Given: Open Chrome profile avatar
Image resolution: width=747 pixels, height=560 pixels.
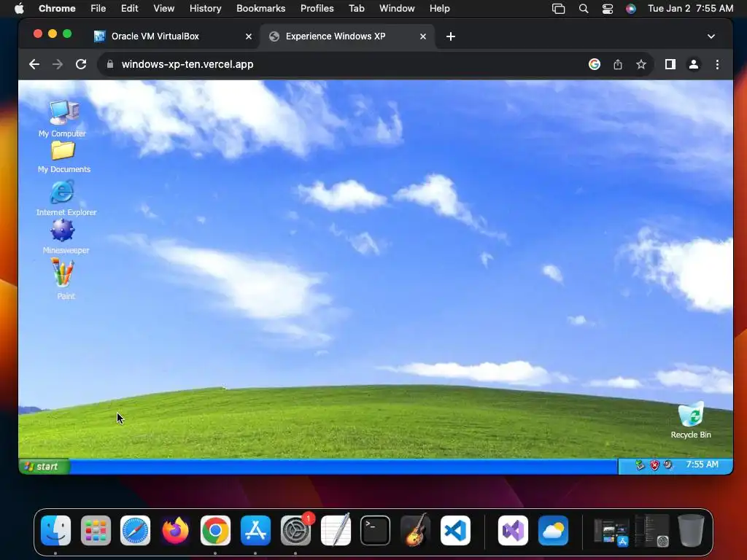Looking at the screenshot, I should click(694, 64).
